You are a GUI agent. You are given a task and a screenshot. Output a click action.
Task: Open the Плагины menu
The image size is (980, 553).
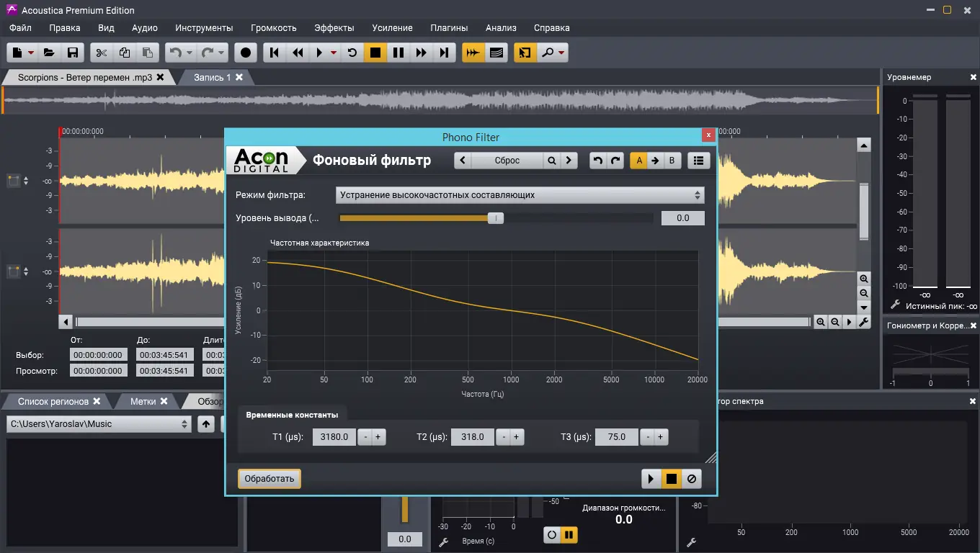(449, 28)
